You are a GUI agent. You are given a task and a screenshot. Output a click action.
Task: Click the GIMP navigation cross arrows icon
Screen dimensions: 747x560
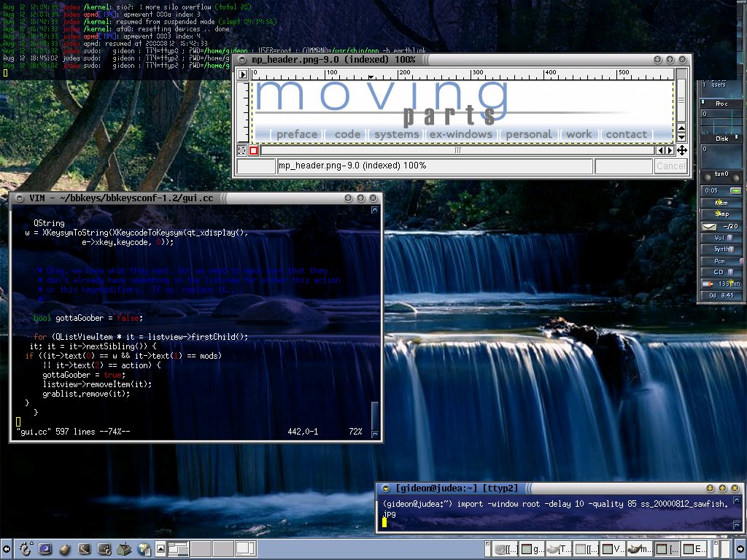[682, 150]
